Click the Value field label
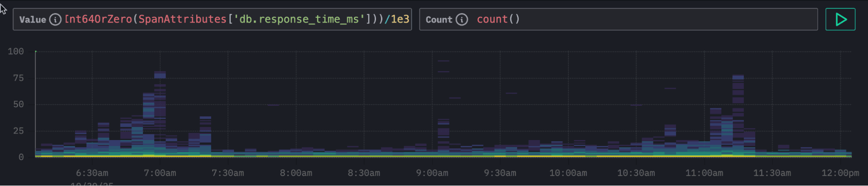868x186 pixels. point(33,20)
